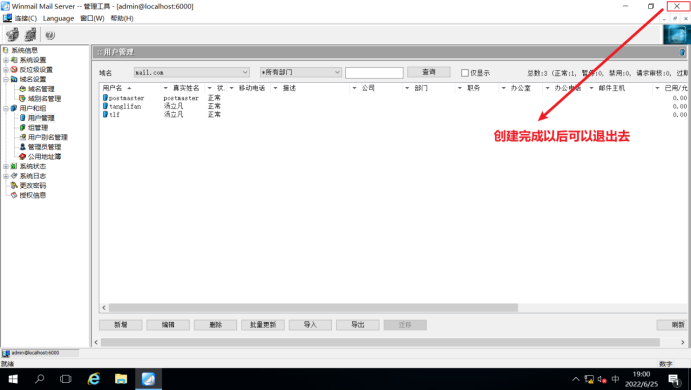Image resolution: width=691 pixels, height=390 pixels.
Task: Select the 用户管理 tree item
Action: pos(41,118)
